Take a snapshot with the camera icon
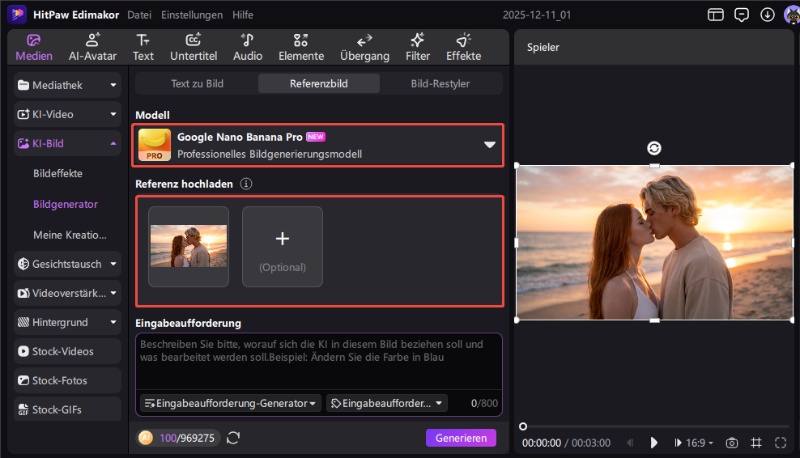Screen dimensions: 800x458 pyautogui.click(x=732, y=442)
